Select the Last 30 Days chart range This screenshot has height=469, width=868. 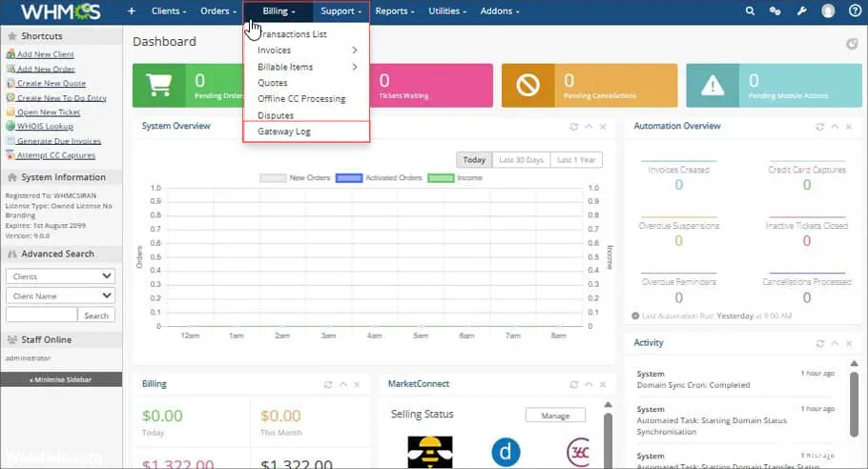tap(521, 159)
